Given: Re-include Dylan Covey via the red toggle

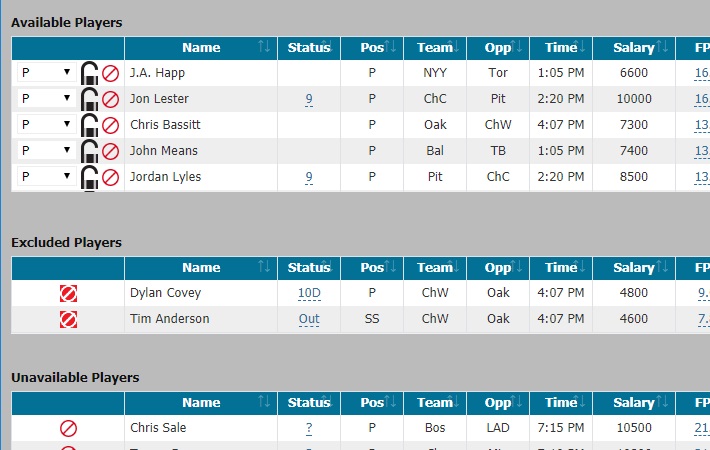Looking at the screenshot, I should pos(68,293).
